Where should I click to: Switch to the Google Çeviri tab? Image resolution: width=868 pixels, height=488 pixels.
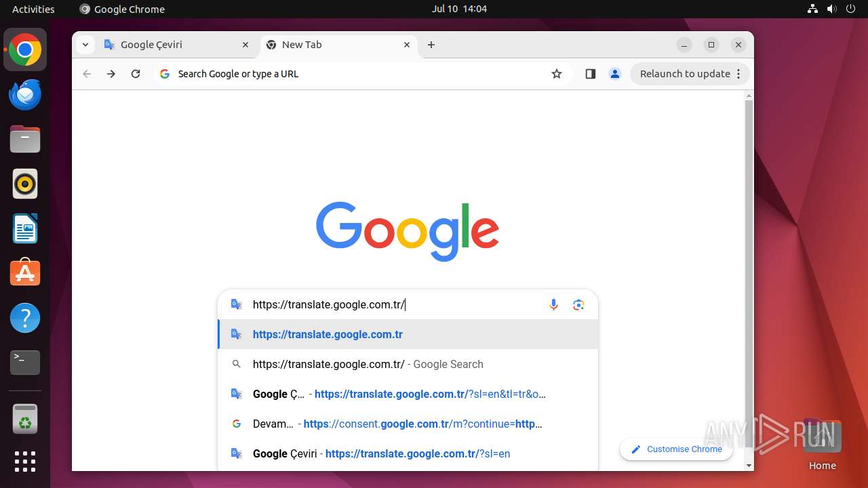pyautogui.click(x=178, y=45)
